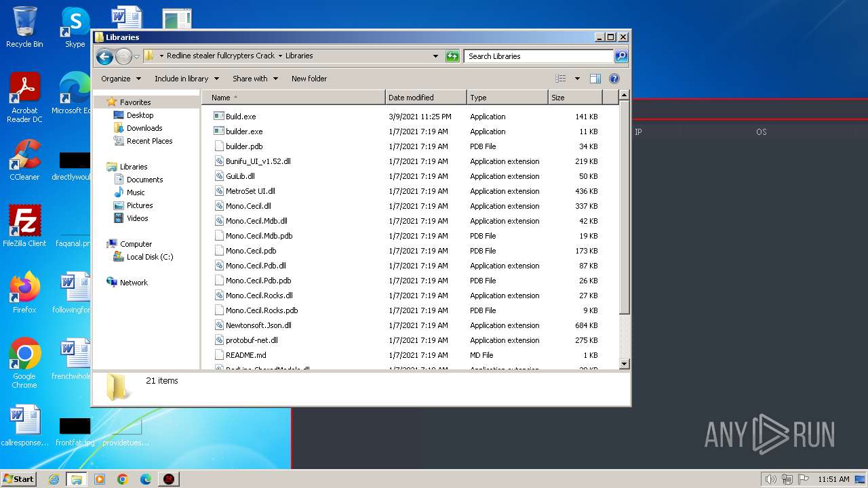Click the Back navigation arrow in Explorer

[x=104, y=56]
